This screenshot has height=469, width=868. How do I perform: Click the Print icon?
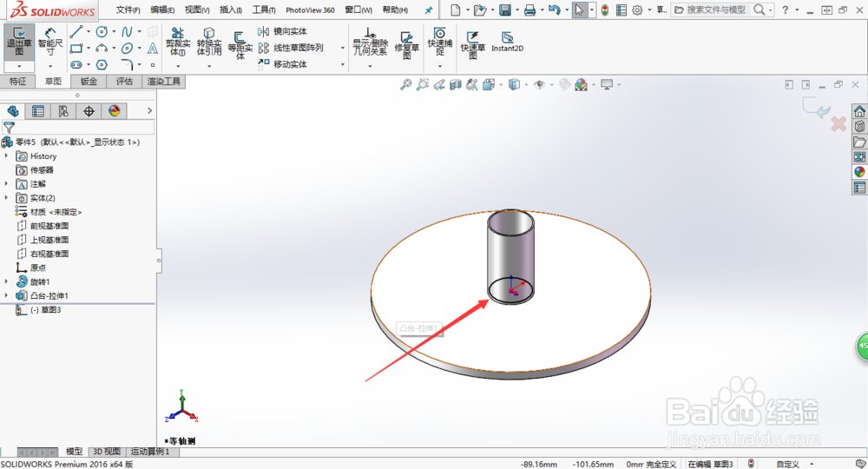(529, 10)
